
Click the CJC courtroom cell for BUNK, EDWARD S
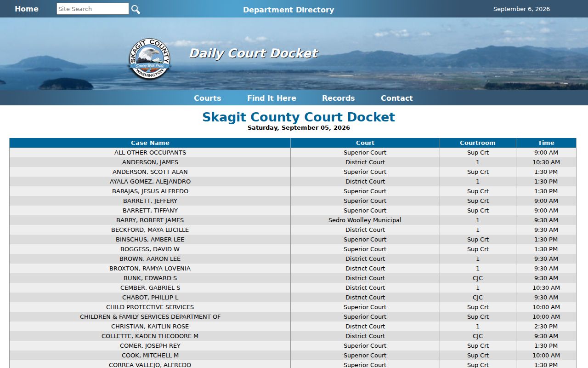(478, 278)
